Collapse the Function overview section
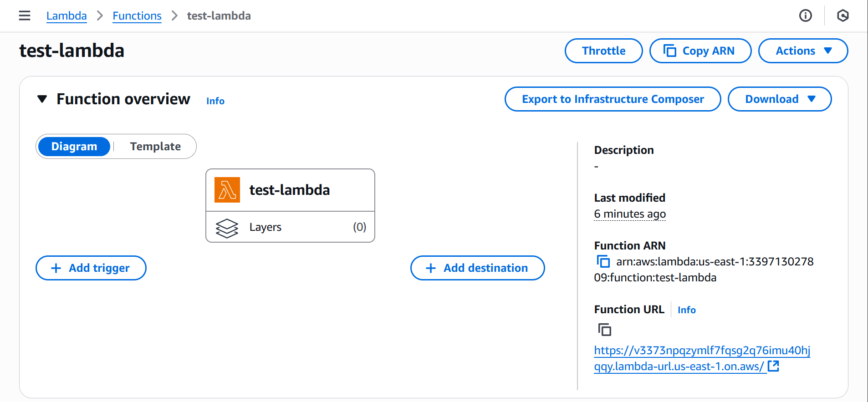 pos(42,99)
